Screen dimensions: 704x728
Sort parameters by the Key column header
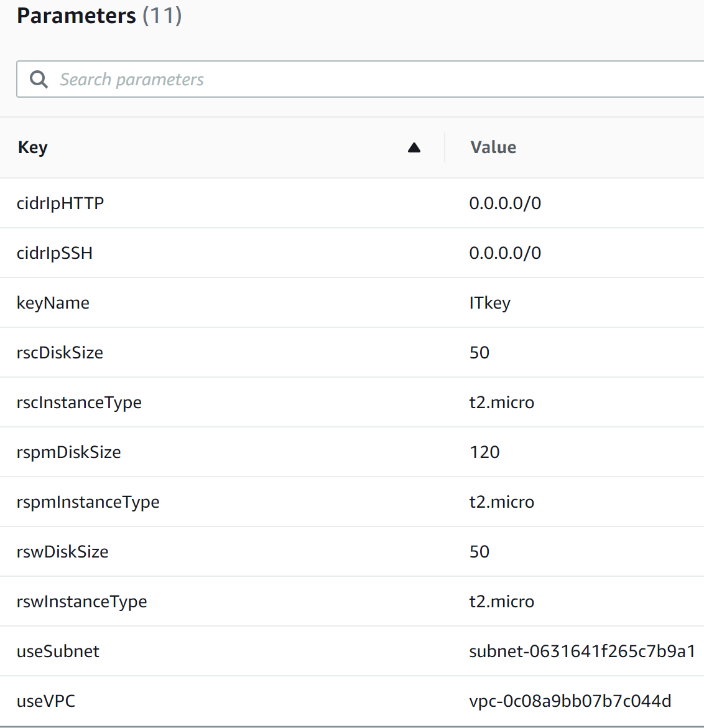tap(32, 147)
